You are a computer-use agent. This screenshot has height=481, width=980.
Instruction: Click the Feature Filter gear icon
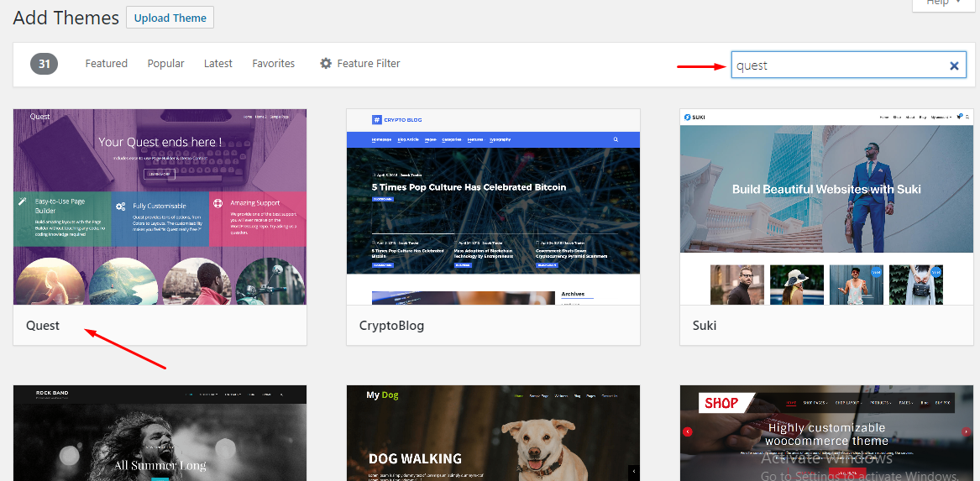coord(326,64)
